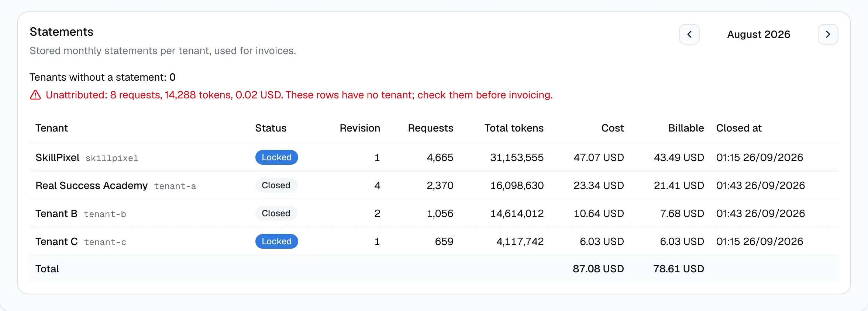This screenshot has width=868, height=311.
Task: Go to the next month
Action: [x=828, y=34]
